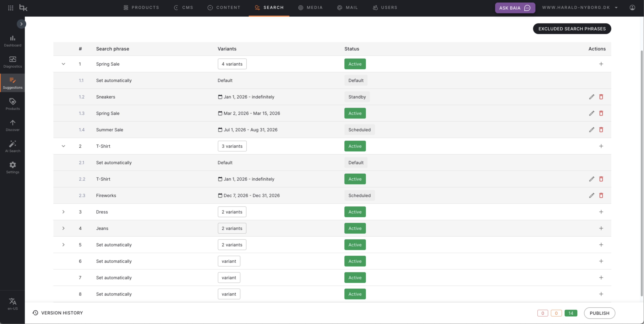Click the Publish button
The width and height of the screenshot is (644, 324).
pyautogui.click(x=599, y=313)
